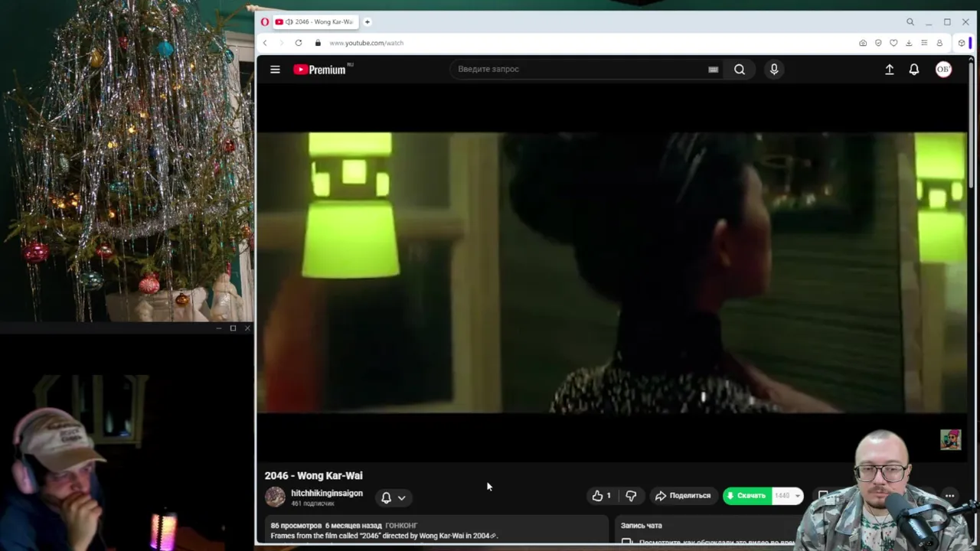Open YouTube hamburger guide menu

coord(275,70)
